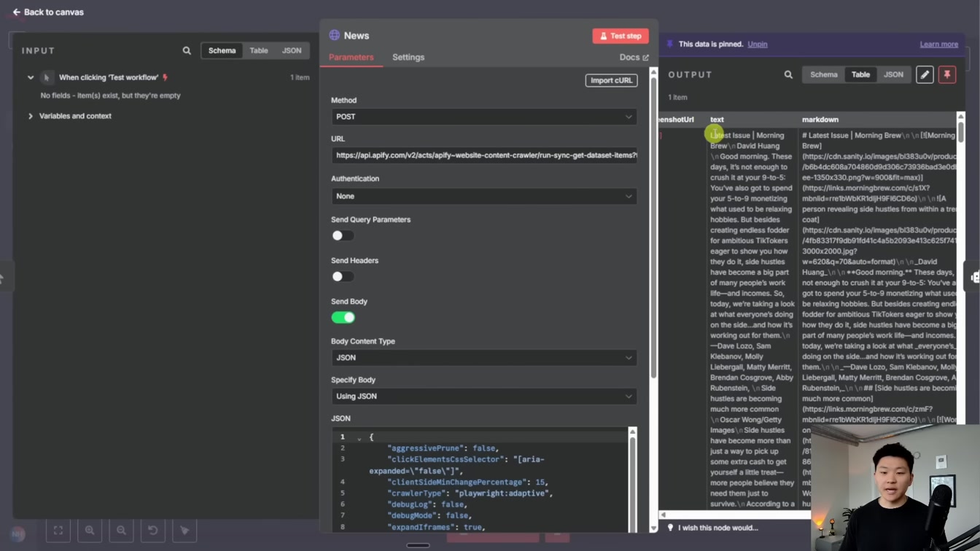Screen dimensions: 980x551
Task: Click the 'No fields' empty message
Action: (x=110, y=95)
